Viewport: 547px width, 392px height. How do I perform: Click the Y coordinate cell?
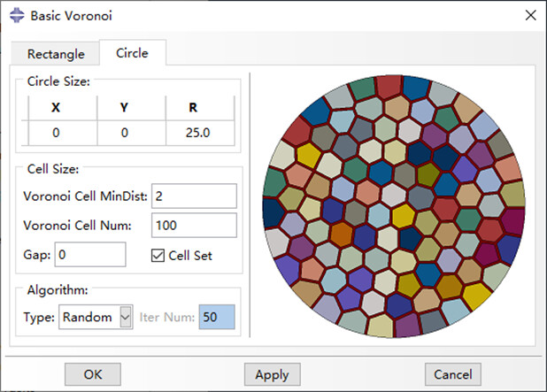(x=132, y=133)
